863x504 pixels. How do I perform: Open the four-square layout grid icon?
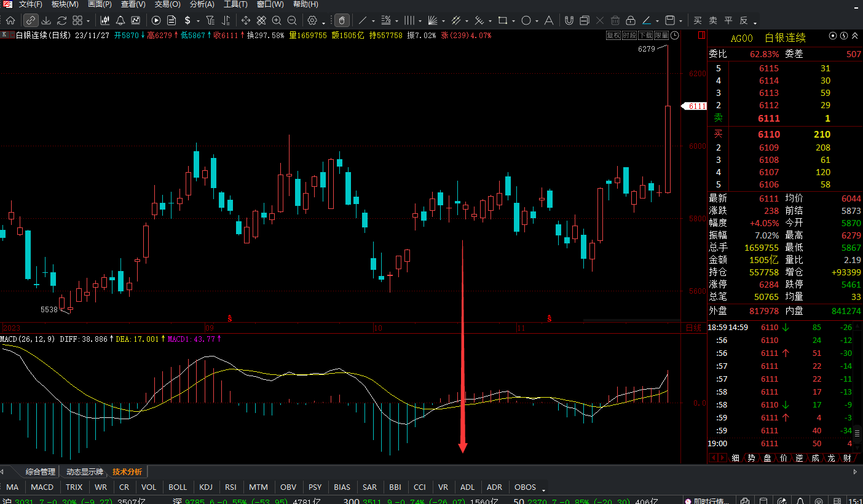pos(77,20)
